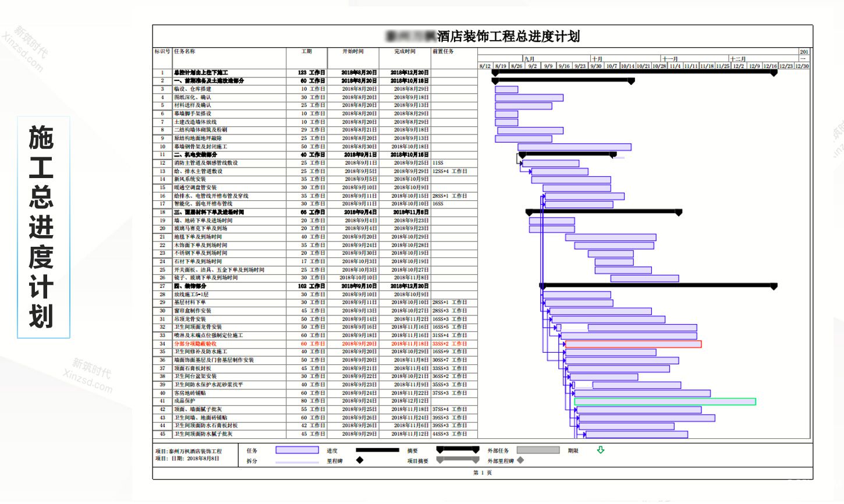Click the gray 外部任务 bar in legend

[x=538, y=450]
